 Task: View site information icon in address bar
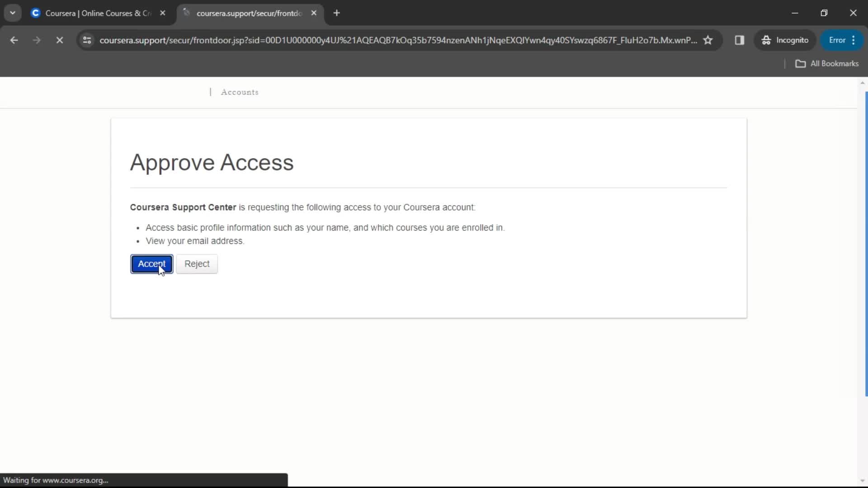(87, 40)
